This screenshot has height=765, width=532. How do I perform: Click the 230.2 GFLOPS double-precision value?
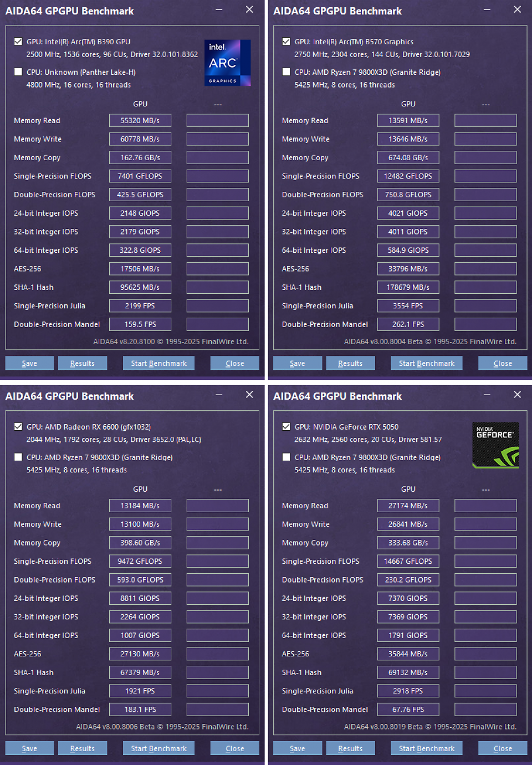pyautogui.click(x=408, y=580)
